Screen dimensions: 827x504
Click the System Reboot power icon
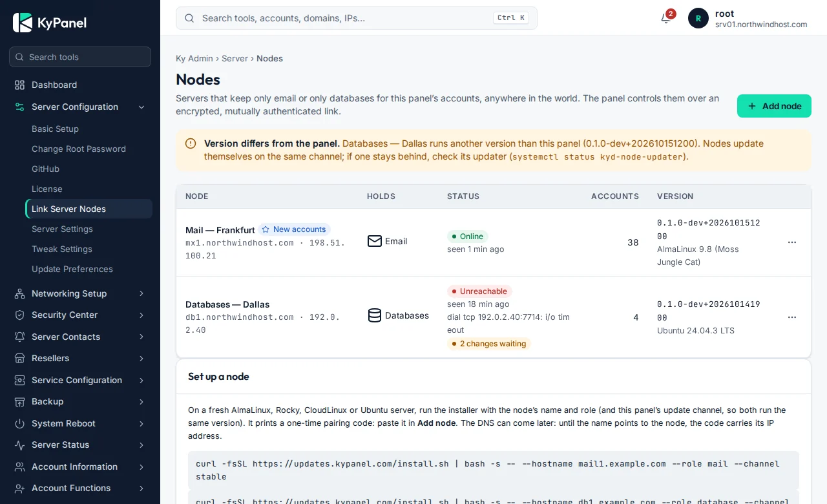tap(20, 423)
